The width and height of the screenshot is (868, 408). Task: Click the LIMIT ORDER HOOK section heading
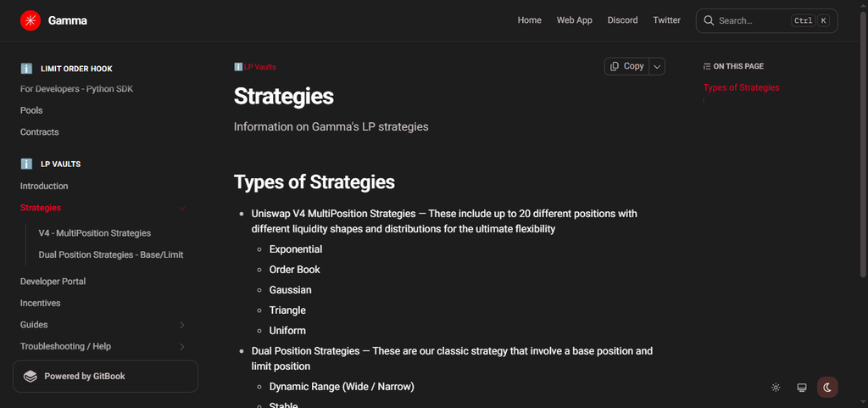(76, 70)
